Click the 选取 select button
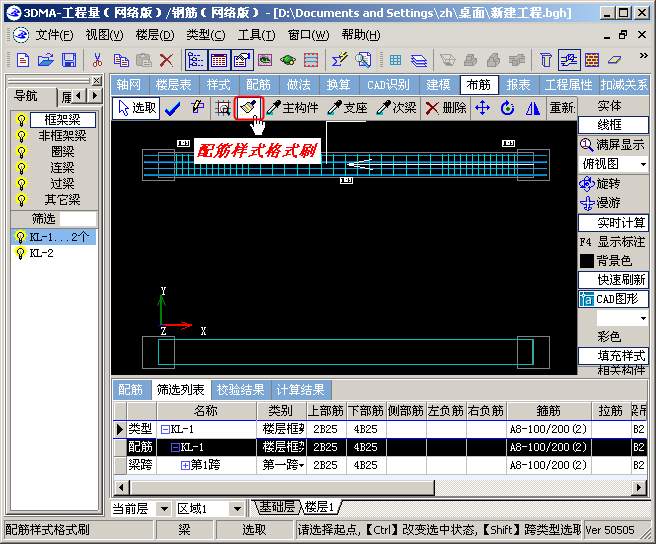Screen dimensions: 656x544 point(136,108)
